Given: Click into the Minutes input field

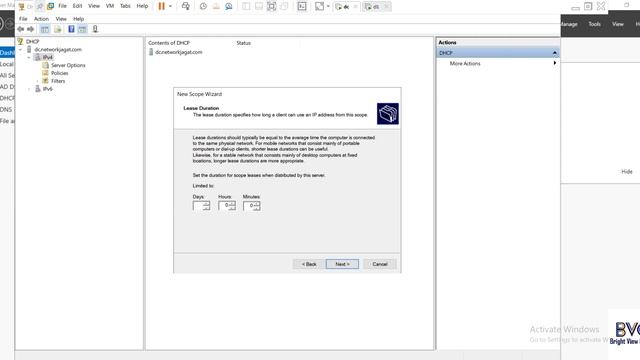Looking at the screenshot, I should coord(249,205).
